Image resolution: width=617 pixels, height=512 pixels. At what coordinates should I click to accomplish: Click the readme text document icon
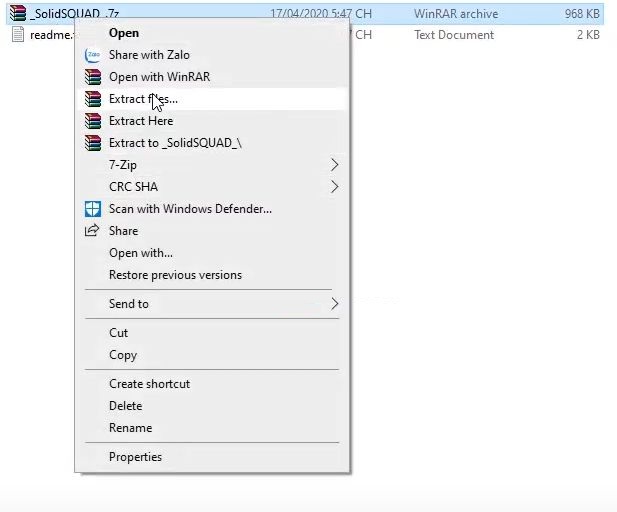tap(18, 34)
